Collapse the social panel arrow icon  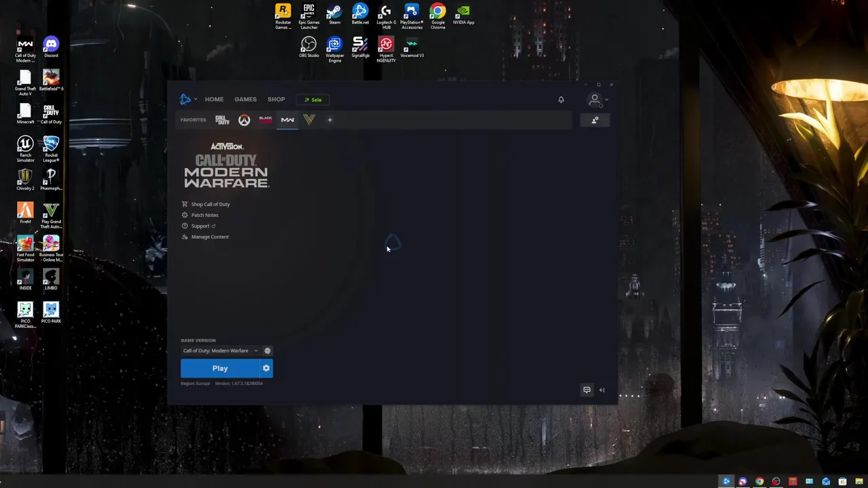click(601, 390)
